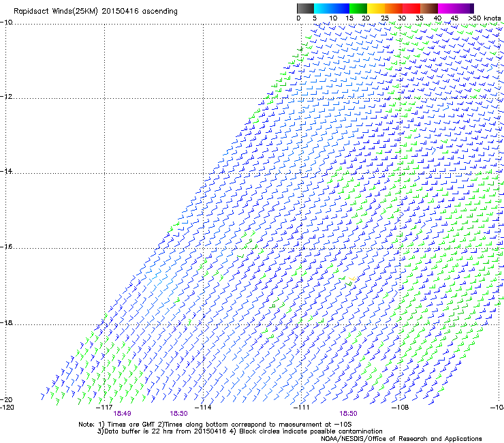504x443 pixels.
Task: Click the 18:50 time label near -114
Action: pyautogui.click(x=178, y=414)
